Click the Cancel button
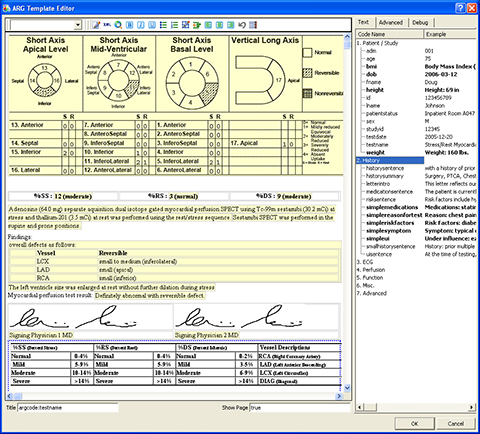This screenshot has height=434, width=480. point(456,423)
